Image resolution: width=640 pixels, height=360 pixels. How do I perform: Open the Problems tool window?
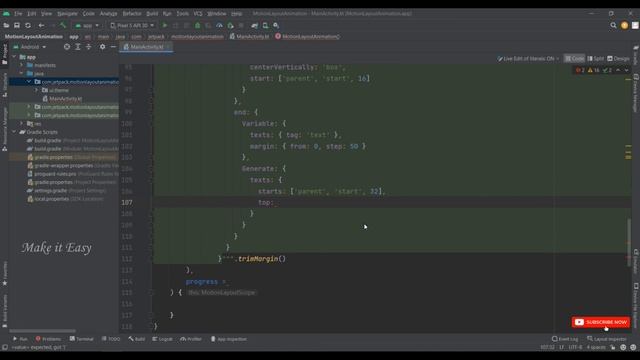[48, 339]
